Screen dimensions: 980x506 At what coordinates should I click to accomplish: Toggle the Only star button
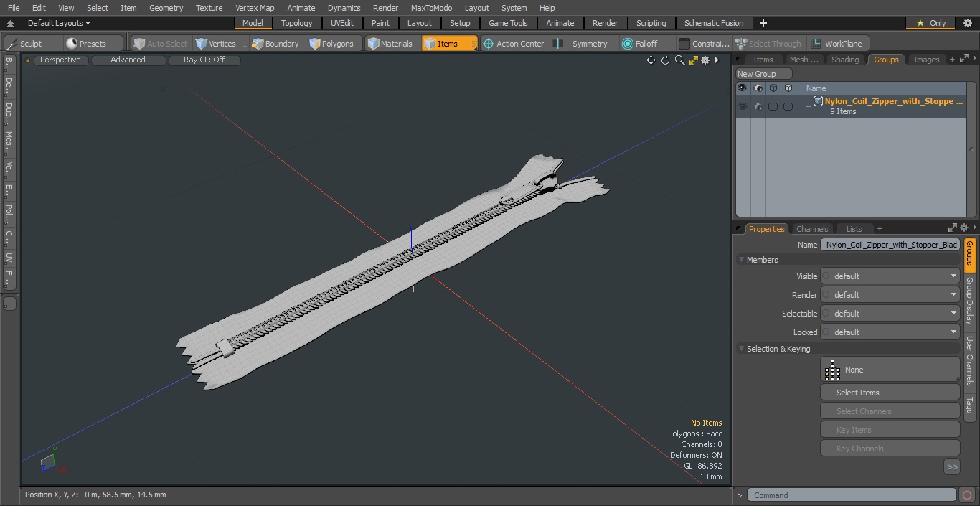click(x=930, y=23)
